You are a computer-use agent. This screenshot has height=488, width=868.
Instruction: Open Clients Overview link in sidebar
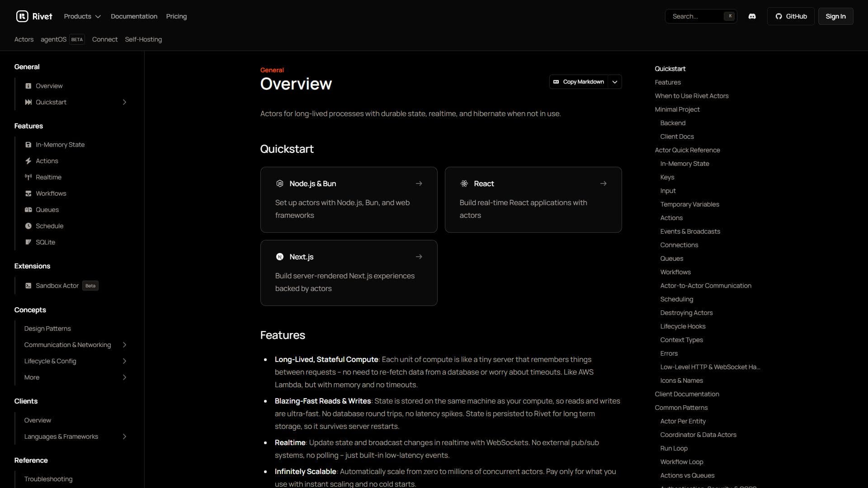(38, 420)
